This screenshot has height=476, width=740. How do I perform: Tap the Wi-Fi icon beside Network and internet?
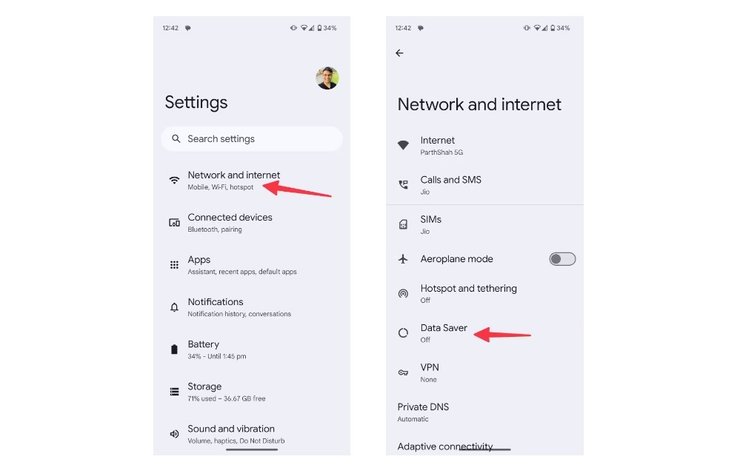click(x=174, y=180)
